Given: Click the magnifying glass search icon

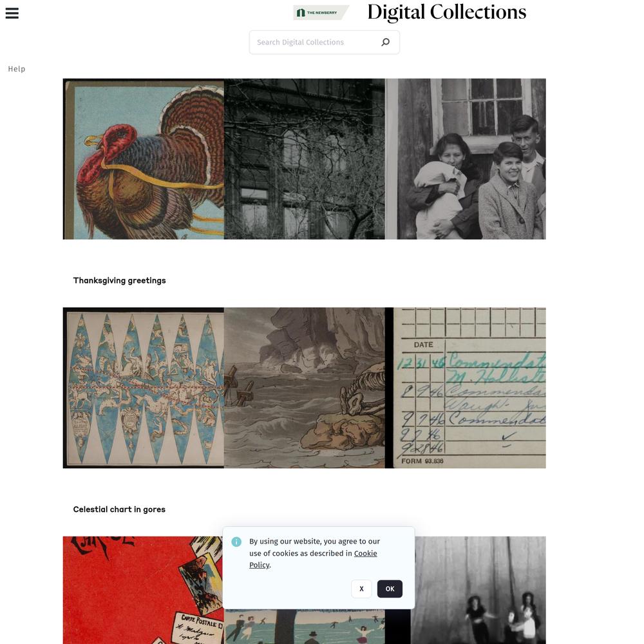Looking at the screenshot, I should [x=385, y=42].
